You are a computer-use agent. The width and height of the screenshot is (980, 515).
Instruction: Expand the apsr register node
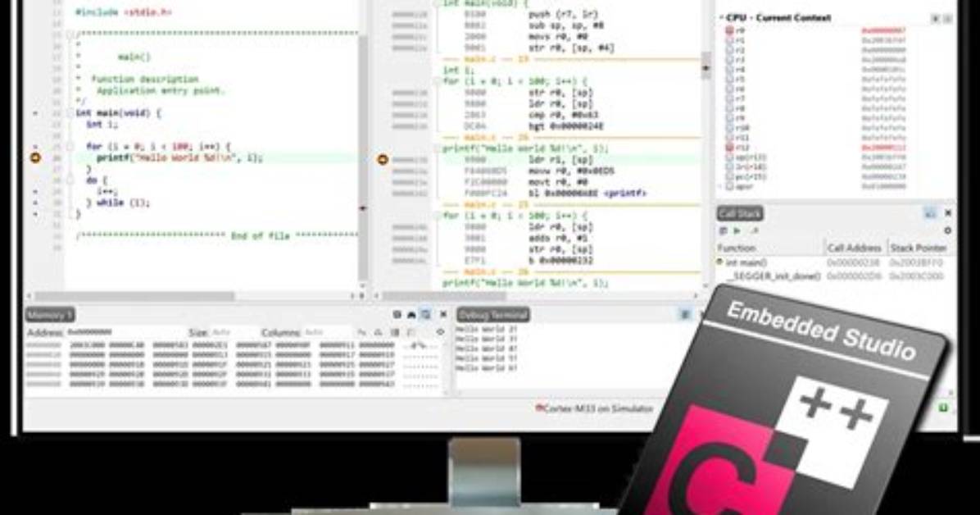click(x=721, y=186)
